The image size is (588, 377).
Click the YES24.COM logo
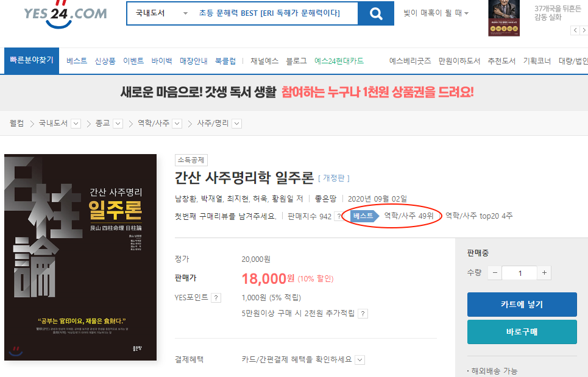65,14
